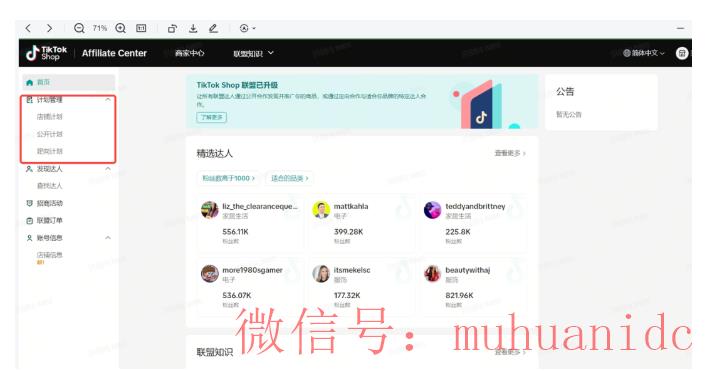This screenshot has height=371, width=708.
Task: Apply the 适合的品类 filter chip
Action: pyautogui.click(x=289, y=178)
